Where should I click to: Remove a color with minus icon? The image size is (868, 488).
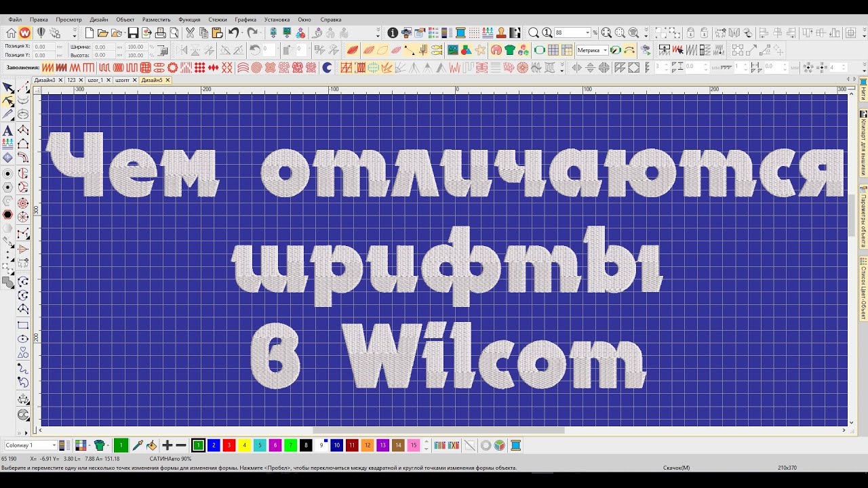tap(181, 445)
